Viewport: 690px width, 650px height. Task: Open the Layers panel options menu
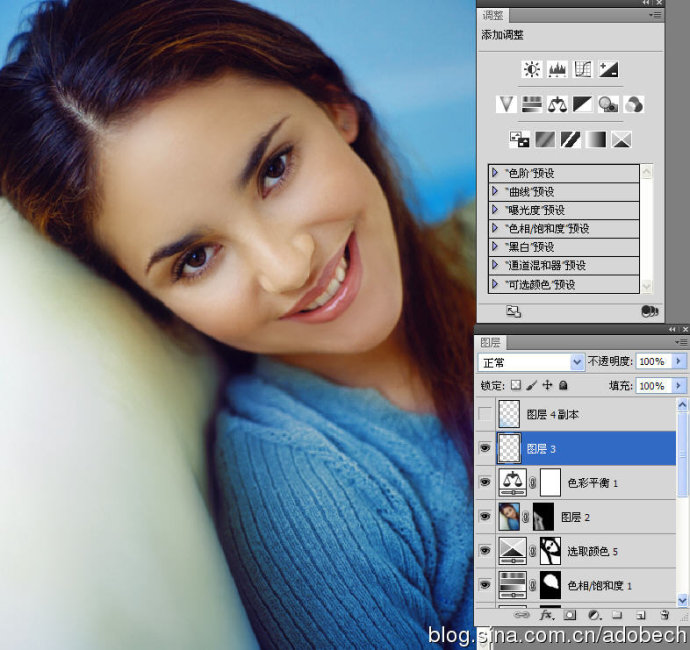[x=681, y=342]
